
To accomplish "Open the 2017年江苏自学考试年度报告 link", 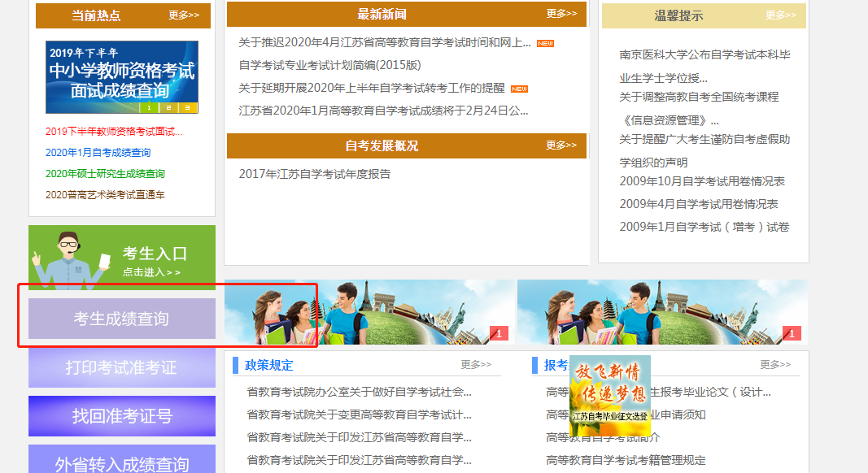I will tap(314, 174).
